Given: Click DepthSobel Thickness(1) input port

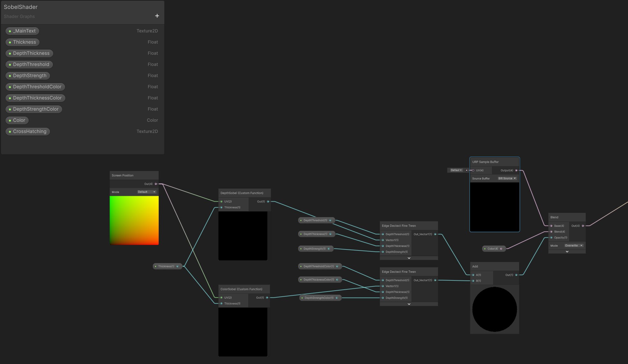Looking at the screenshot, I should coord(221,207).
